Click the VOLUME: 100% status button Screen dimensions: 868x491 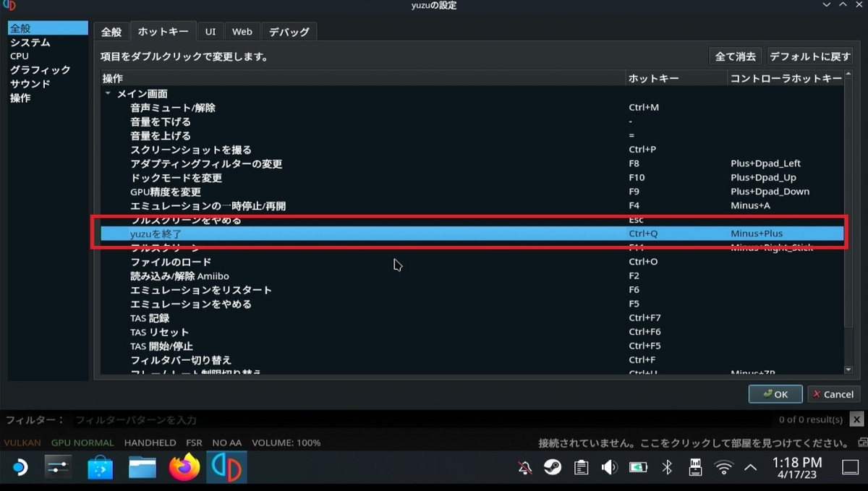click(286, 443)
